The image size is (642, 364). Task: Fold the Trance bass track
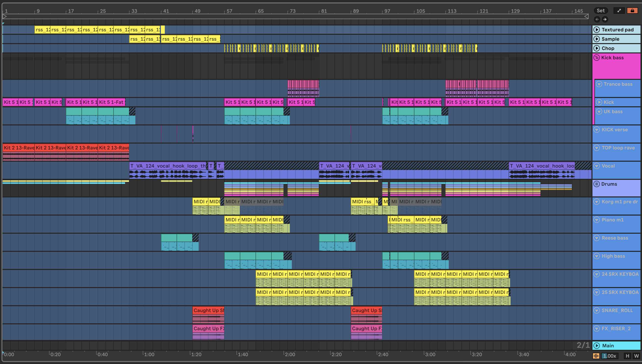coord(599,84)
